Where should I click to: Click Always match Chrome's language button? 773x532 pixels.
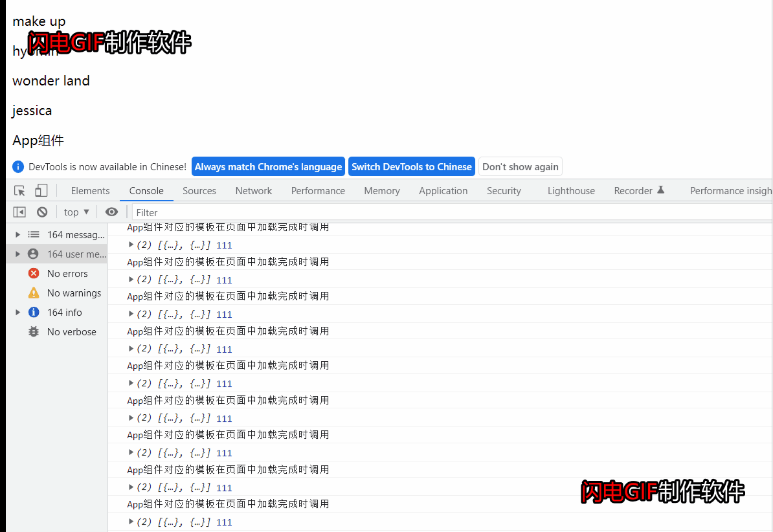[268, 166]
